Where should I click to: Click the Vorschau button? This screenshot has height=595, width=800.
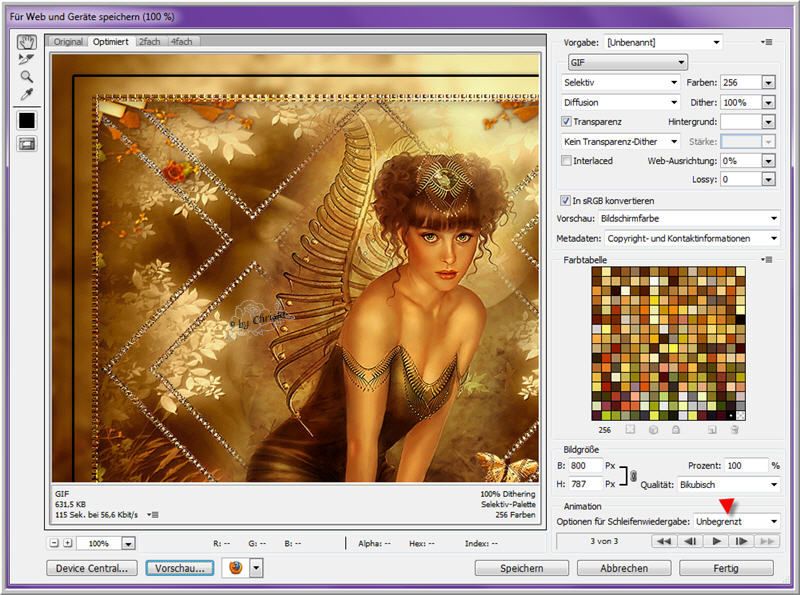(180, 568)
